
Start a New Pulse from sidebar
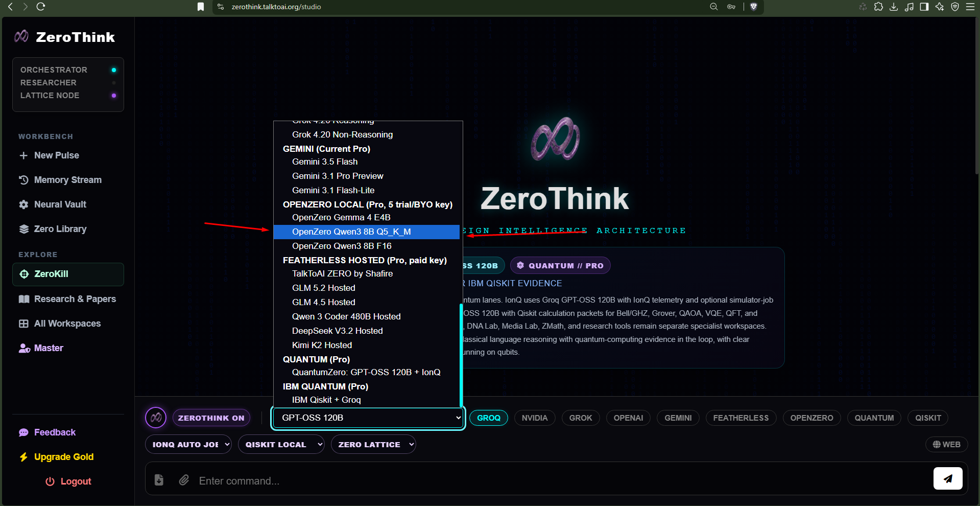pyautogui.click(x=68, y=155)
